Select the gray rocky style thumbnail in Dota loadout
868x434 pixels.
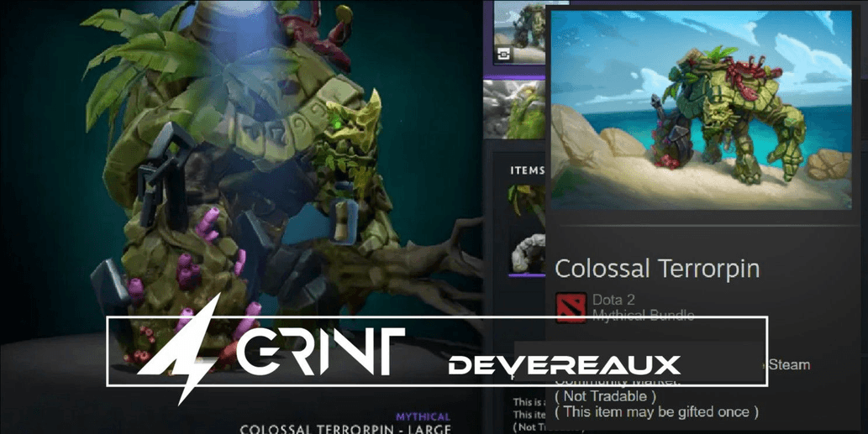[x=514, y=109]
